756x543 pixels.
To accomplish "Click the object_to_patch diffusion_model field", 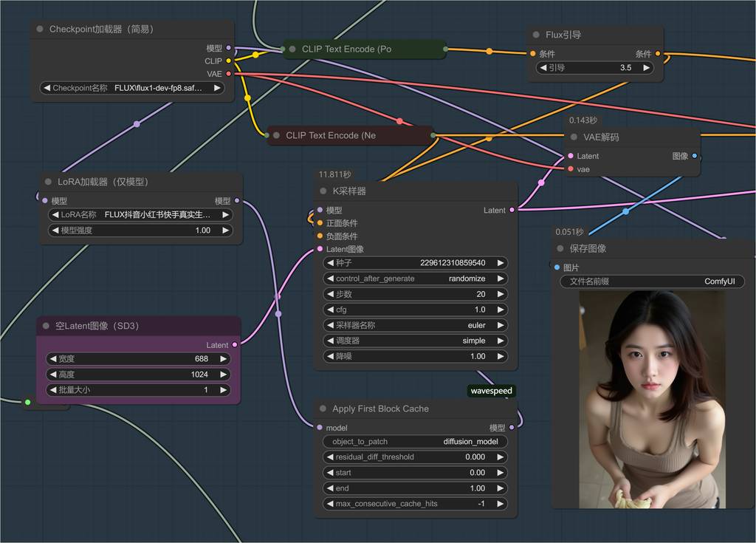I will click(415, 442).
